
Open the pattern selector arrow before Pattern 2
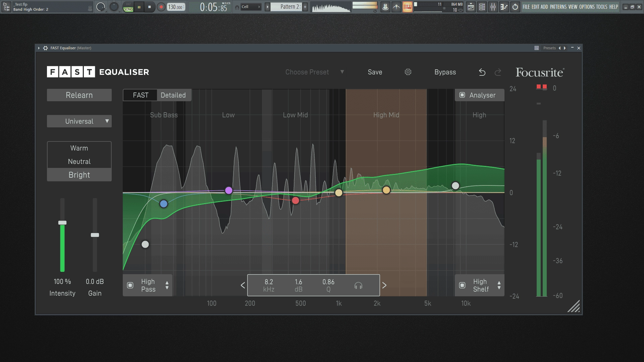click(x=267, y=7)
